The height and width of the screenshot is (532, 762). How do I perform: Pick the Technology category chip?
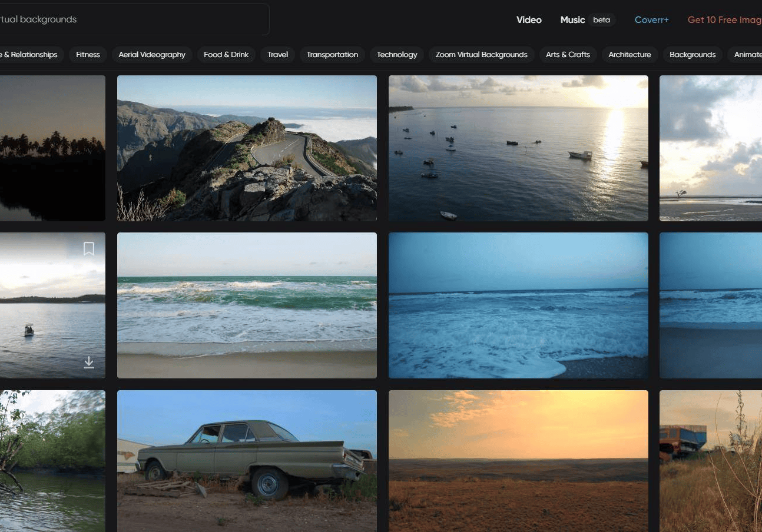[397, 55]
